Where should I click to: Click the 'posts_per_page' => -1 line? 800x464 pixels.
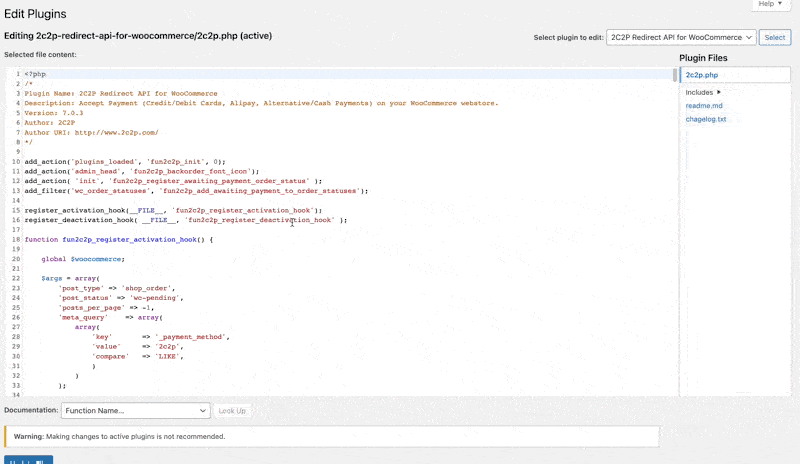pos(106,307)
